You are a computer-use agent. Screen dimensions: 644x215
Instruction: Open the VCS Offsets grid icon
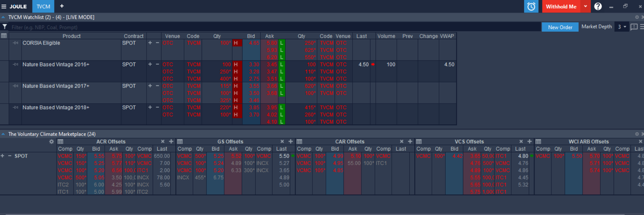pos(419,141)
